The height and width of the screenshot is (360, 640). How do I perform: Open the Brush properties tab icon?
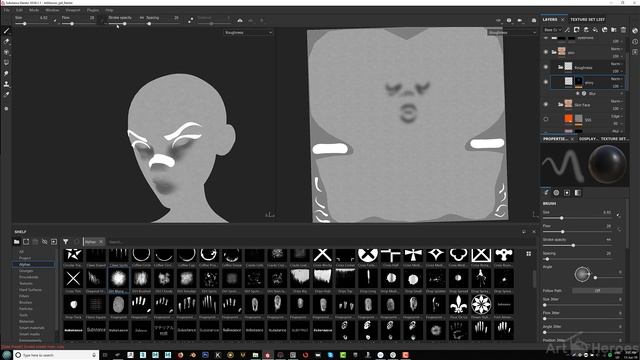(547, 193)
